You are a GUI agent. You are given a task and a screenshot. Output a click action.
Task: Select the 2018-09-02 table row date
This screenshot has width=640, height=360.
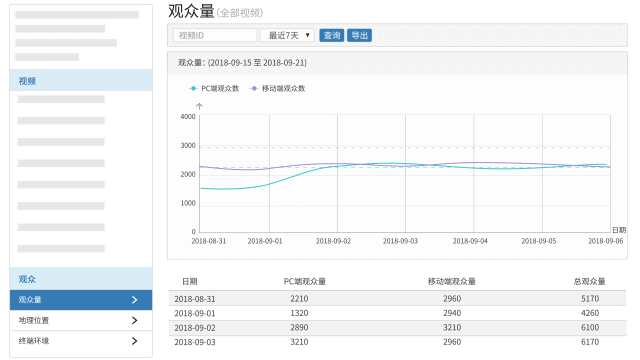tap(195, 328)
